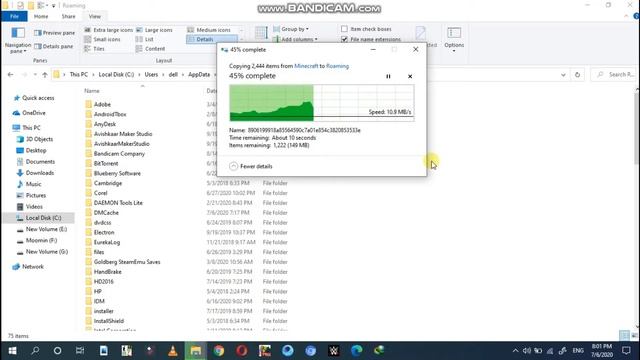Select Extra large icons layout

109,30
